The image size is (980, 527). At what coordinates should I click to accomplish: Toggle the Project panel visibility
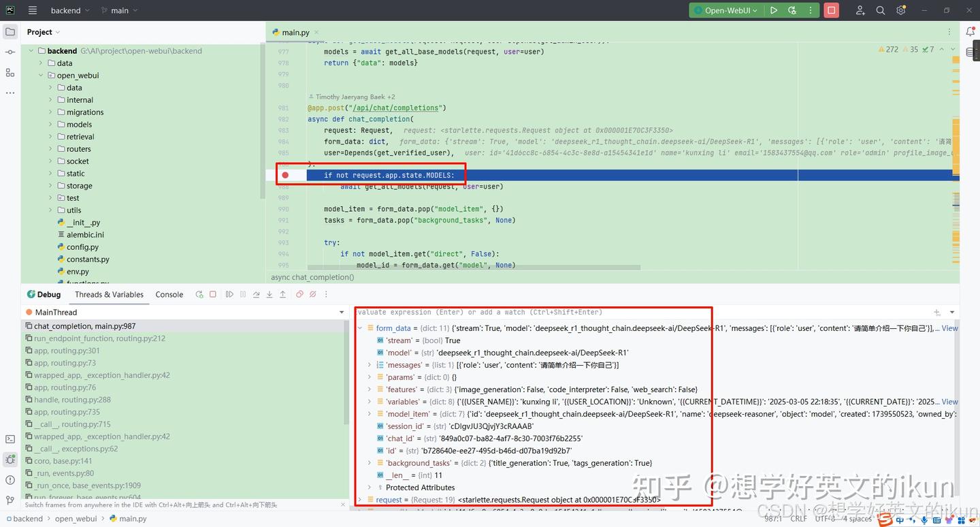pyautogui.click(x=10, y=31)
